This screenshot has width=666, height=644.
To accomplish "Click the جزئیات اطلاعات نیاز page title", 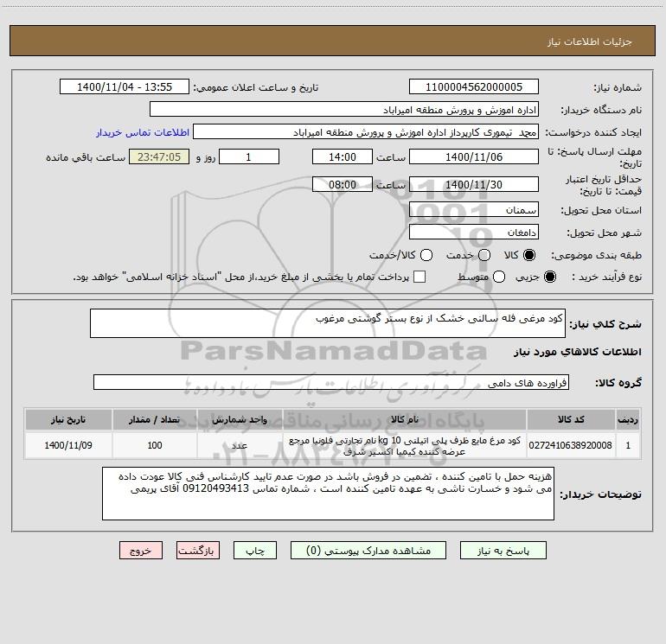I will 589,41.
